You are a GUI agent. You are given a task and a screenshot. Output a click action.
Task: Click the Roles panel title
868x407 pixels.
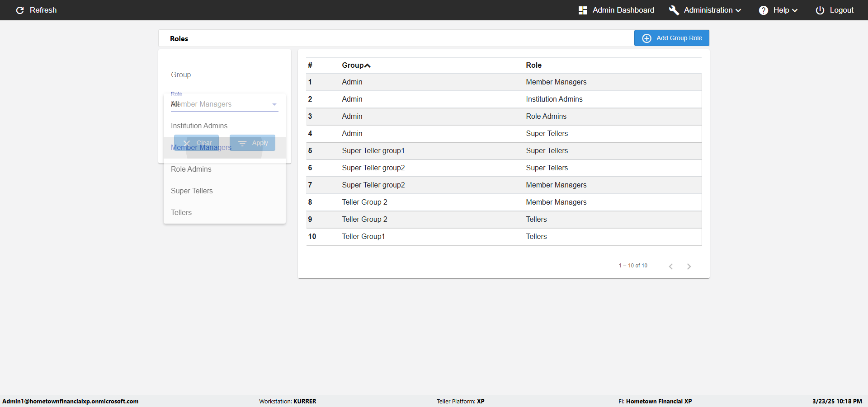pos(179,38)
